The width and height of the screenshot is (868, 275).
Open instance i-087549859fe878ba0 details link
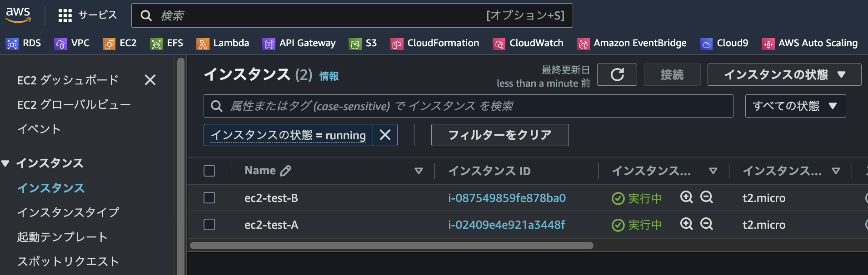pyautogui.click(x=506, y=198)
